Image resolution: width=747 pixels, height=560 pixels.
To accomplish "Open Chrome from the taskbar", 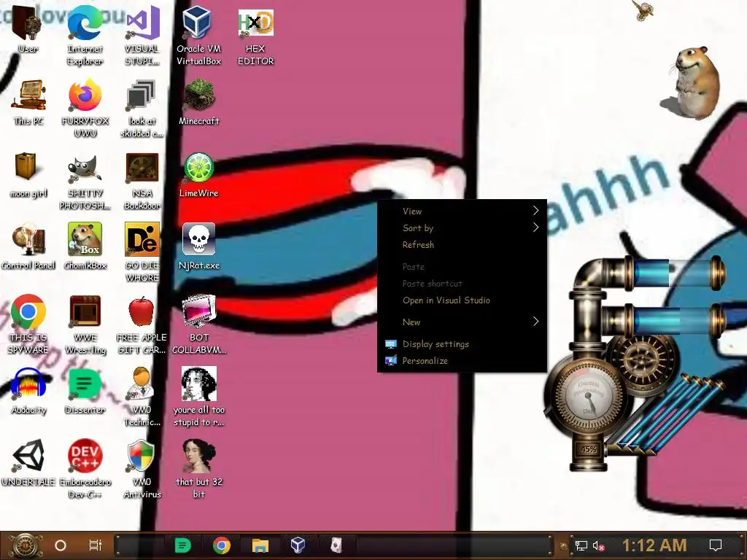I will (222, 545).
